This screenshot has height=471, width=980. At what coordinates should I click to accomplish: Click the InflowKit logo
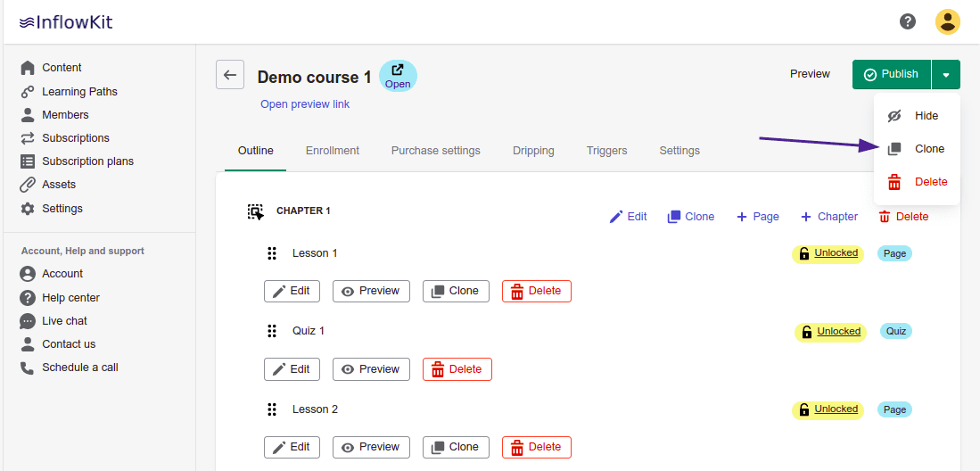tap(66, 22)
